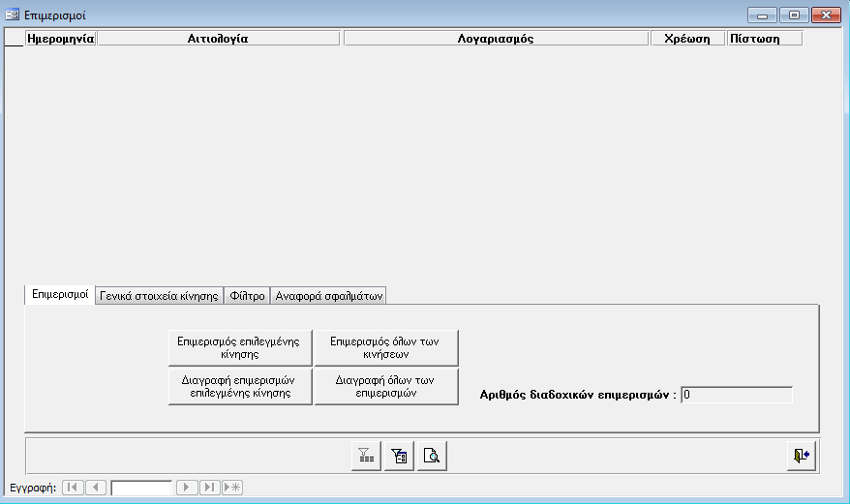Click the record number input box
The height and width of the screenshot is (504, 850).
tap(141, 488)
